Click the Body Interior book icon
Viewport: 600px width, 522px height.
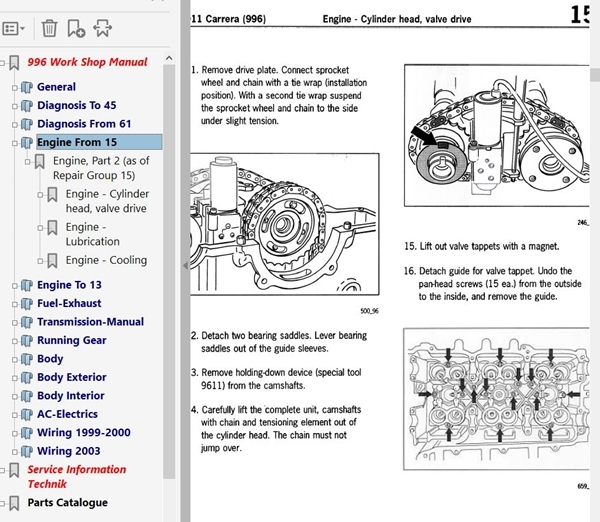[x=26, y=396]
